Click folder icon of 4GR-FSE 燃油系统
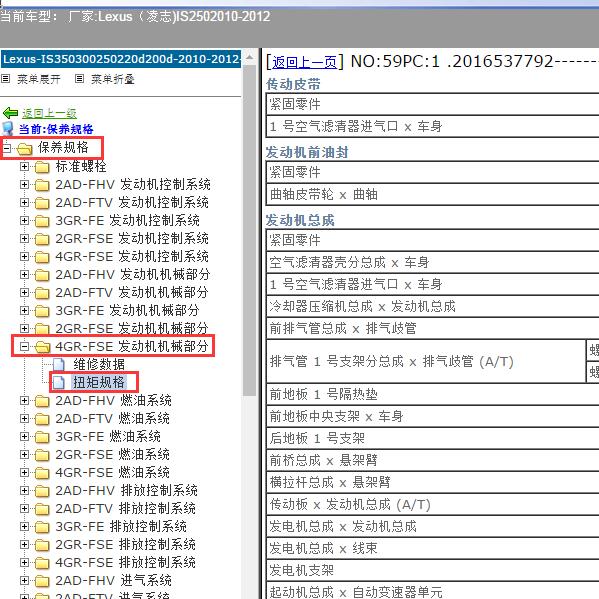The height and width of the screenshot is (599, 599). pyautogui.click(x=42, y=473)
